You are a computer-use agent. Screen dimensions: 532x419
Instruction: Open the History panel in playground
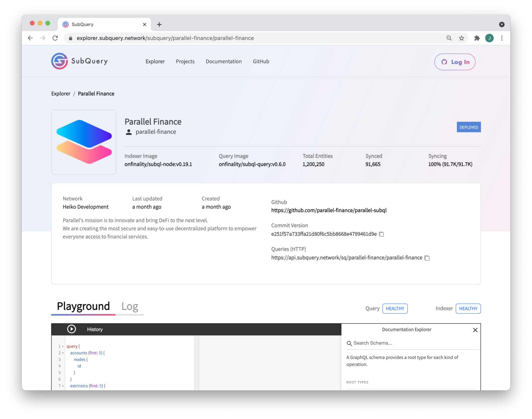(x=95, y=329)
